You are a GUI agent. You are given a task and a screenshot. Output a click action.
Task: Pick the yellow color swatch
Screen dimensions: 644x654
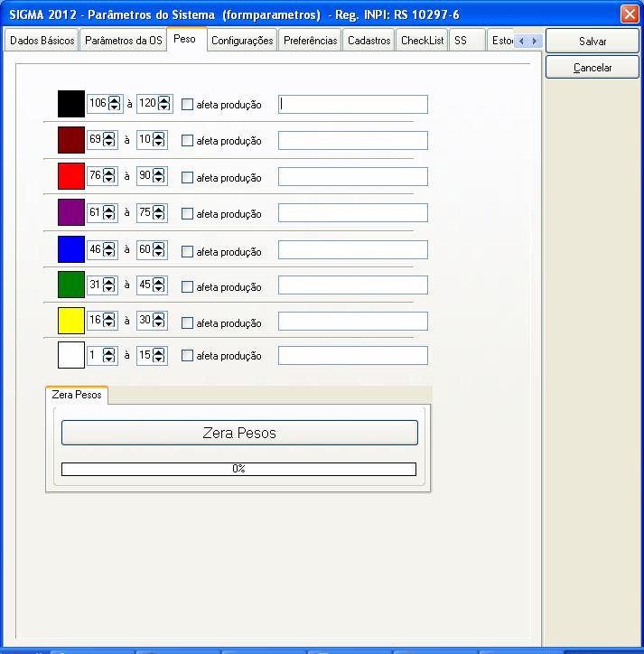pyautogui.click(x=71, y=321)
